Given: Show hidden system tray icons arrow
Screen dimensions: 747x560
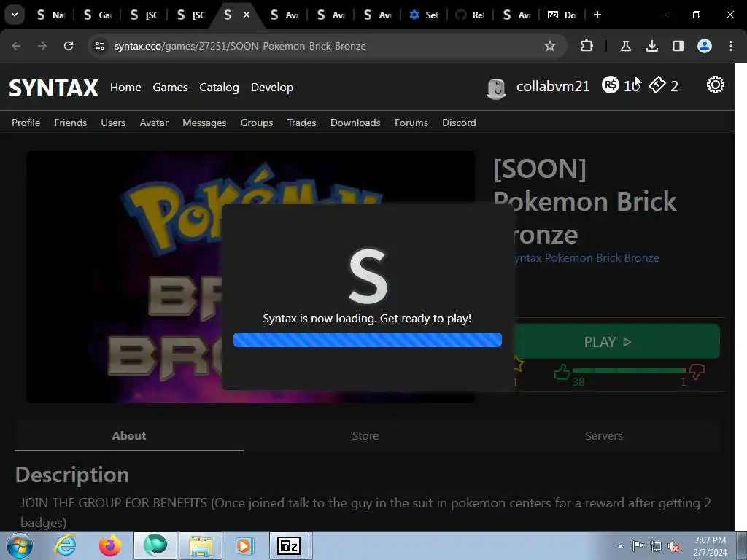Looking at the screenshot, I should point(620,546).
